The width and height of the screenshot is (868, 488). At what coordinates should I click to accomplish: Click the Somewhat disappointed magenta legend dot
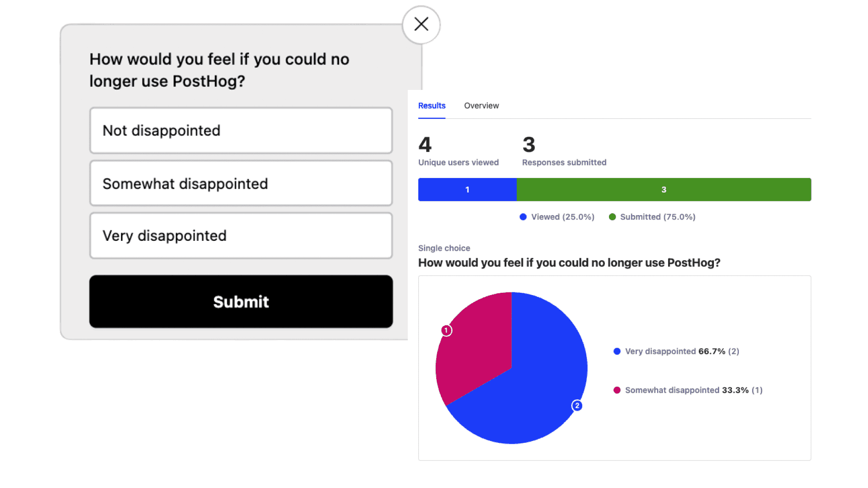point(617,390)
